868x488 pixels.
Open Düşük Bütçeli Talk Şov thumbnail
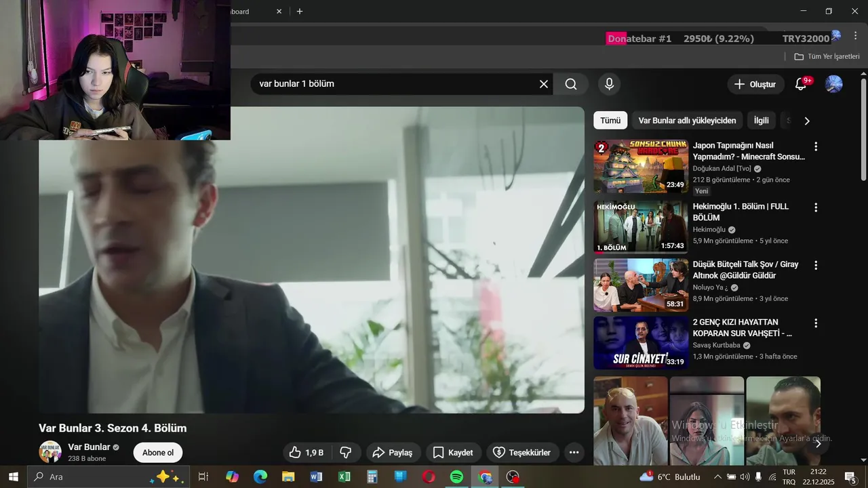(641, 285)
